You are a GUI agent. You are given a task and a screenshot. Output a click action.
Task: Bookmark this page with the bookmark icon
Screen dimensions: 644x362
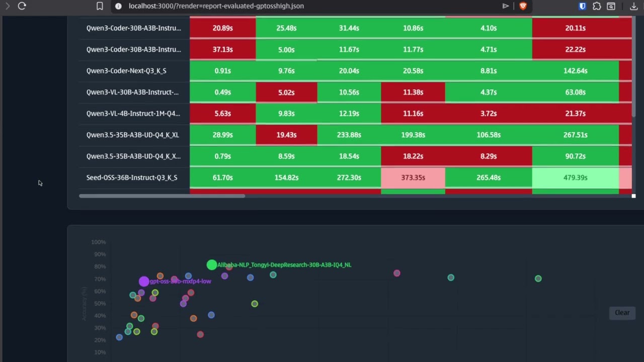[100, 6]
